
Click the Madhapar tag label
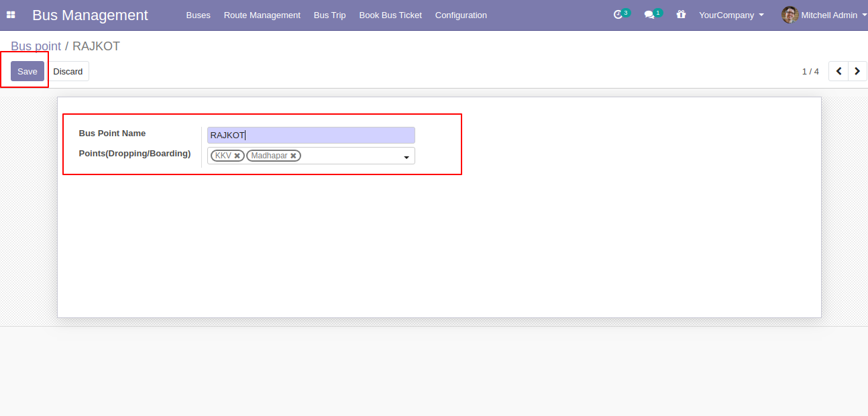[269, 156]
